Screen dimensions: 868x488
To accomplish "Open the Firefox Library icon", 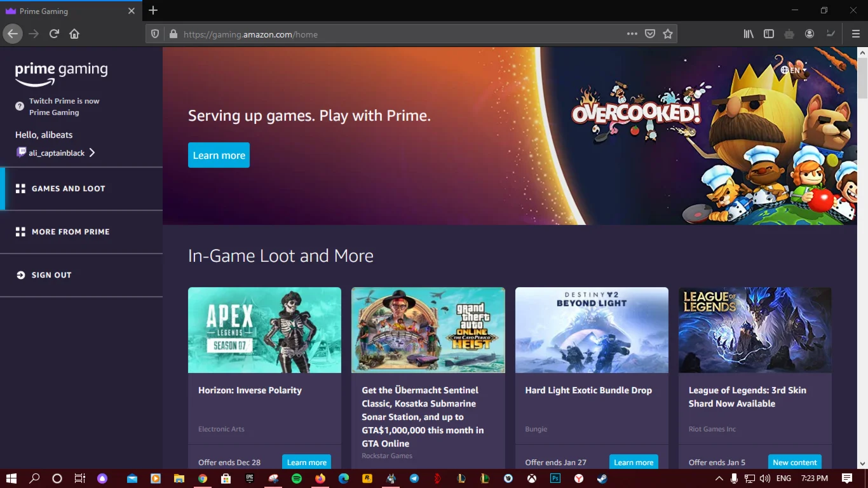I will click(x=749, y=34).
